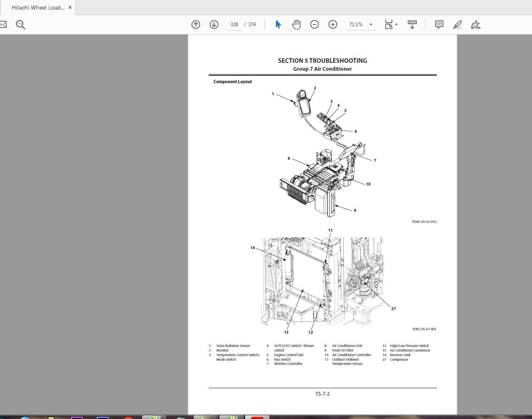This screenshot has height=419, width=532.
Task: Switch to the Hitachi Wheel Loader tab
Action: (38, 7)
